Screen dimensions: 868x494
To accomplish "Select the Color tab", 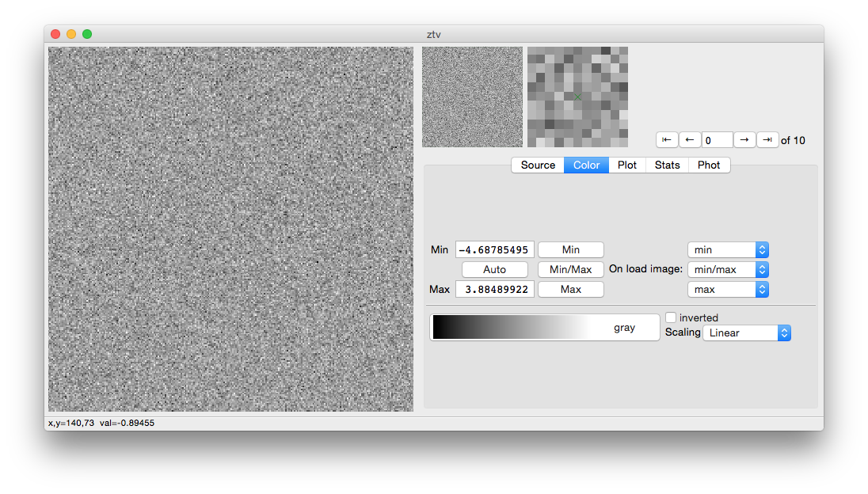I will click(x=586, y=165).
